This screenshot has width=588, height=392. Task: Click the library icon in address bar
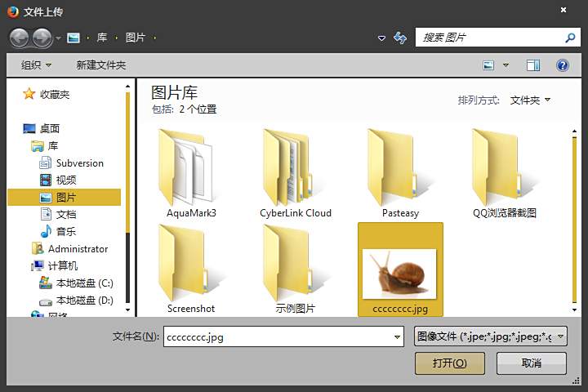(x=73, y=38)
